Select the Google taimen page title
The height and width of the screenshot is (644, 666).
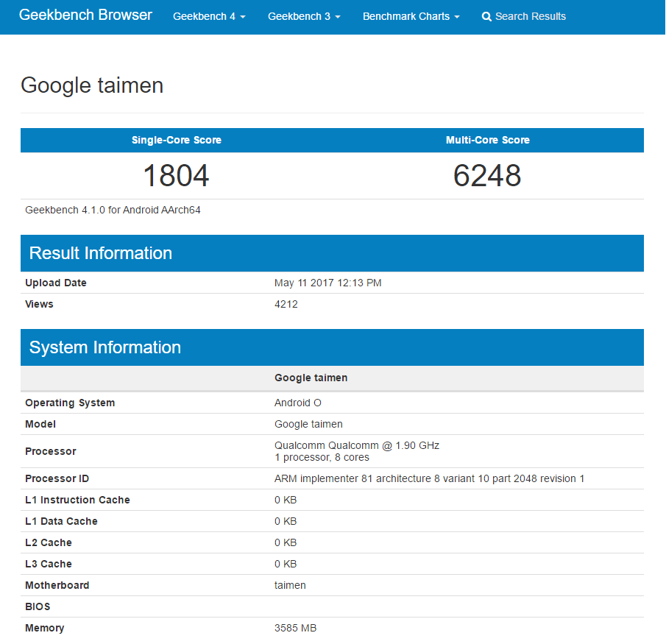point(92,85)
